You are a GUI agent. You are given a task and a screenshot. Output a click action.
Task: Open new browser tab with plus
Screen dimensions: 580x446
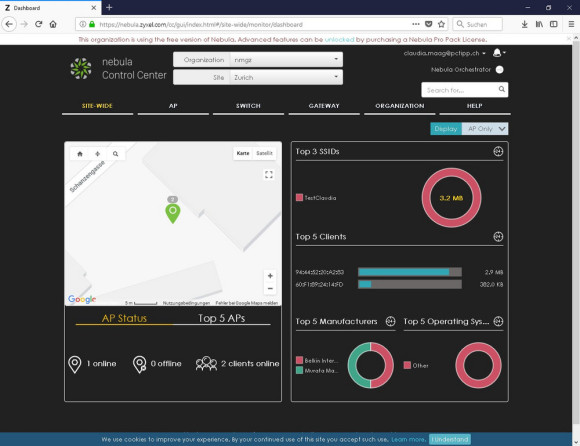coord(109,7)
